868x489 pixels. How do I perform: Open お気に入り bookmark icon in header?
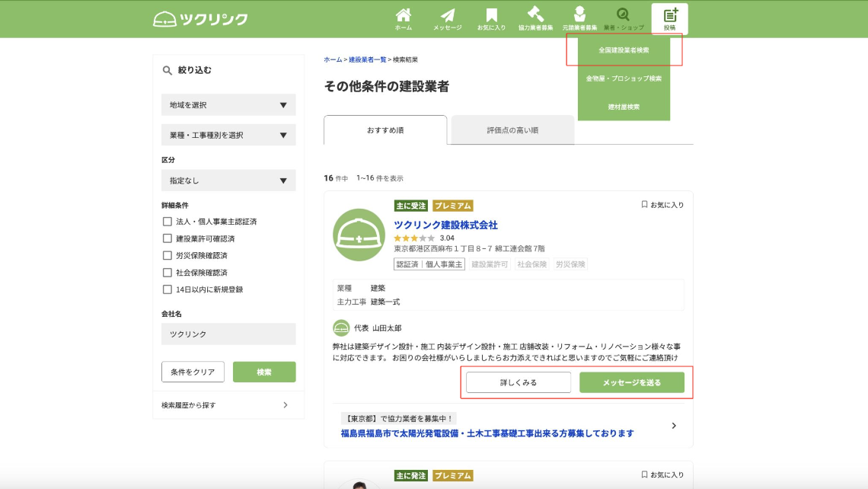(x=492, y=19)
